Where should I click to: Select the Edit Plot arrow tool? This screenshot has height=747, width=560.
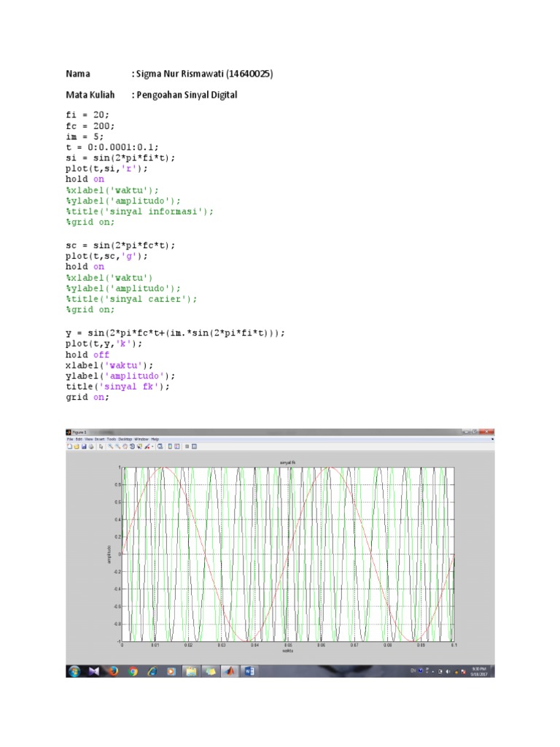101,446
